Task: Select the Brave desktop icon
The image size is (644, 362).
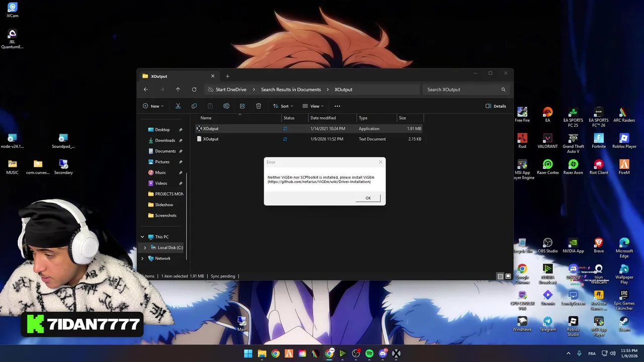Action: tap(599, 245)
